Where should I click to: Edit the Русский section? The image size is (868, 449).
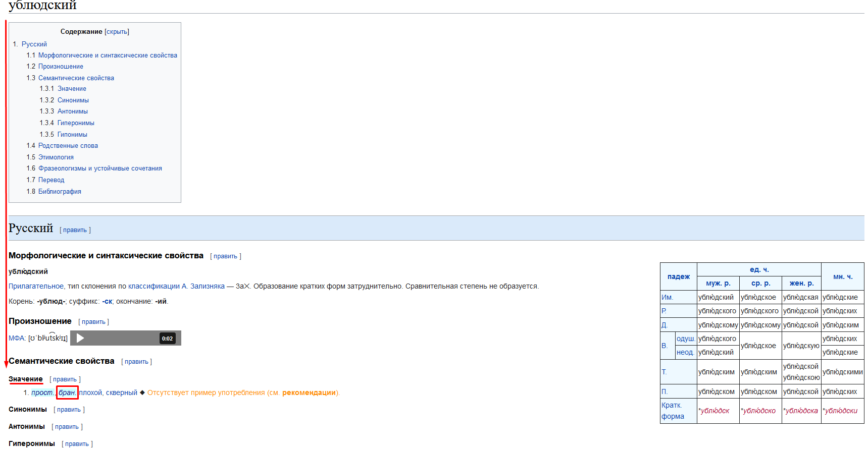(75, 230)
